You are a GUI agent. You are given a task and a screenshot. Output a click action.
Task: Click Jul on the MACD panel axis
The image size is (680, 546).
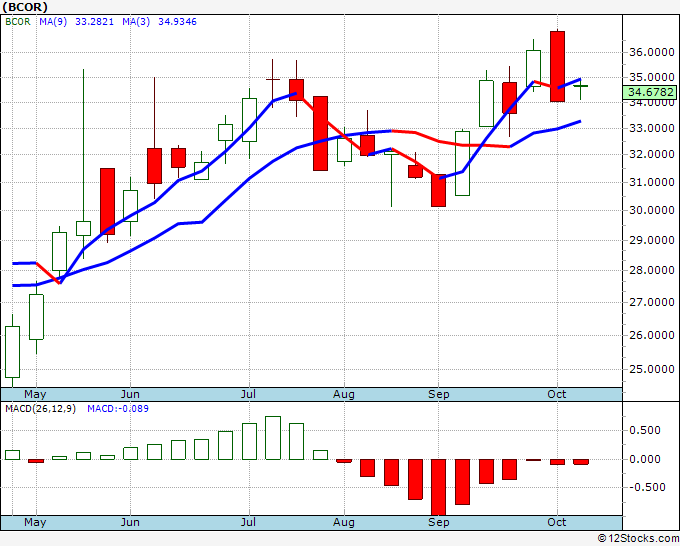248,522
